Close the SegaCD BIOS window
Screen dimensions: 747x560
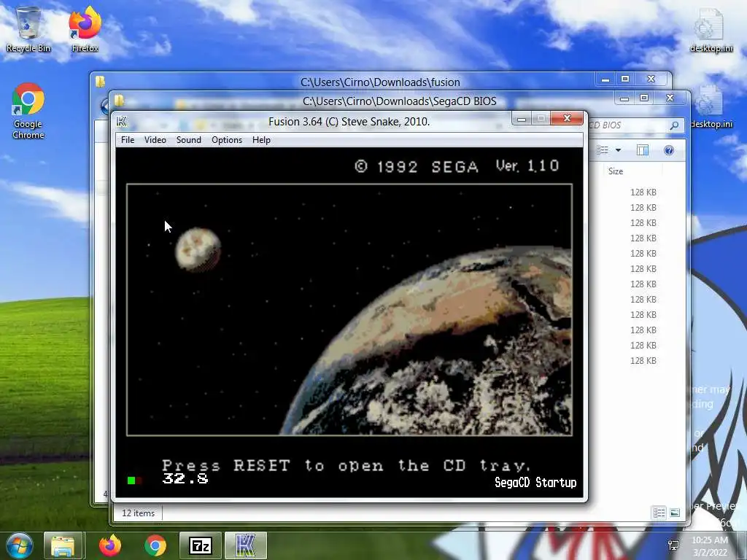pos(670,98)
